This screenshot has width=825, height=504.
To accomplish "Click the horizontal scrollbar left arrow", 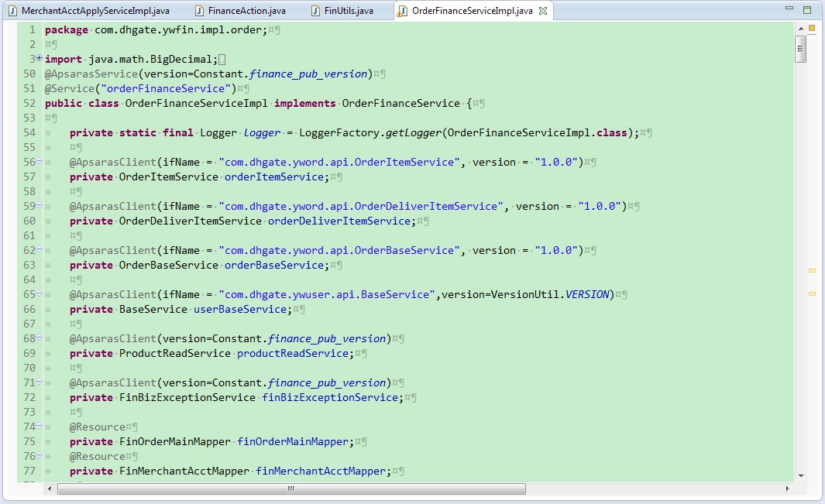I will tap(50, 489).
